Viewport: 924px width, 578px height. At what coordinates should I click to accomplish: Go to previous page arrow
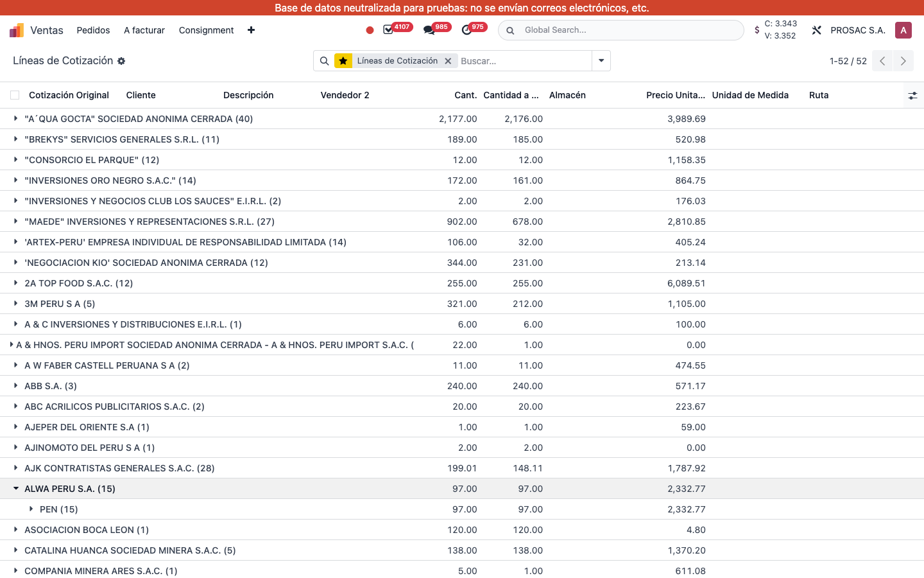point(882,61)
